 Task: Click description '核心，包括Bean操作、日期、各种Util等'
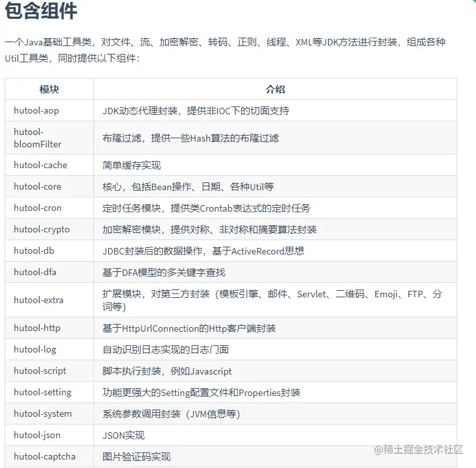click(x=188, y=186)
